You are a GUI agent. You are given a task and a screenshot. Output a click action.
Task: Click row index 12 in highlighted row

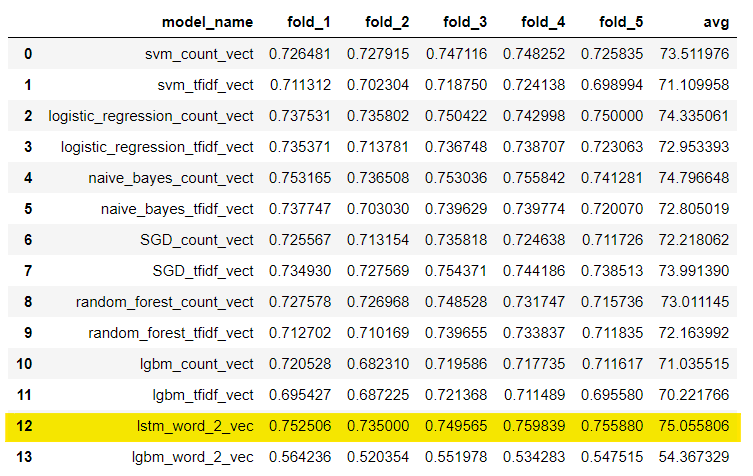coord(24,426)
